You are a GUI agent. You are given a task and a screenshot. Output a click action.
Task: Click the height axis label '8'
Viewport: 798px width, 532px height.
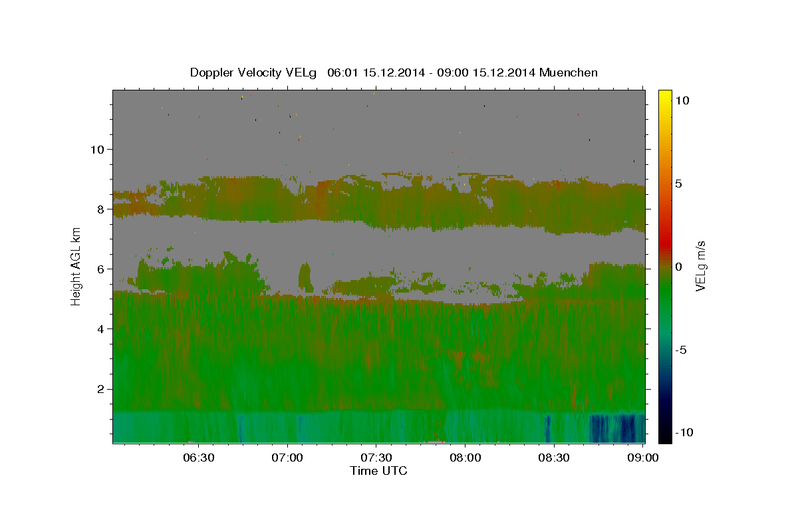[100, 209]
